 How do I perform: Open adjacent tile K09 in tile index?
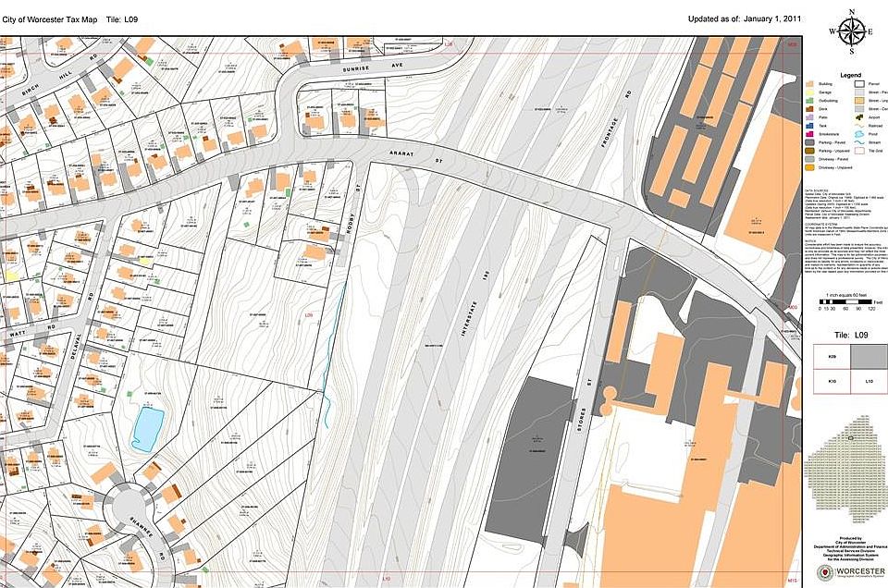832,356
